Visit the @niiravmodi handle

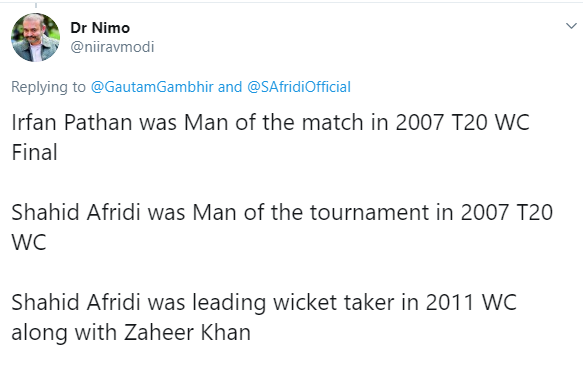[112, 47]
